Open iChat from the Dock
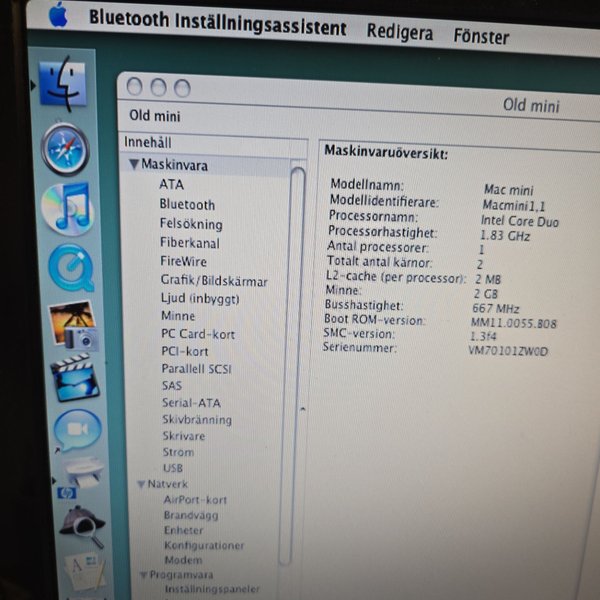This screenshot has width=600, height=600. point(77,430)
